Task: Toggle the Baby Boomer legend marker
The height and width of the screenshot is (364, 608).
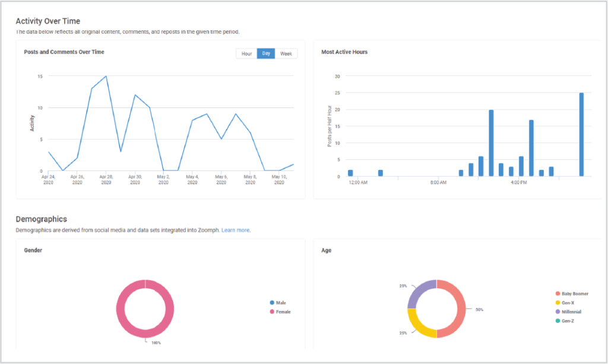Action: click(x=558, y=294)
